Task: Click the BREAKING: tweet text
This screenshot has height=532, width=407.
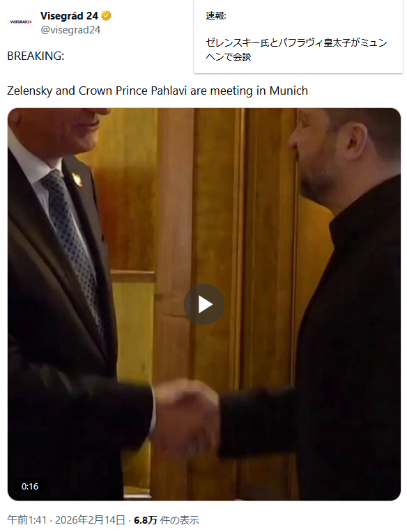Action: pyautogui.click(x=36, y=56)
